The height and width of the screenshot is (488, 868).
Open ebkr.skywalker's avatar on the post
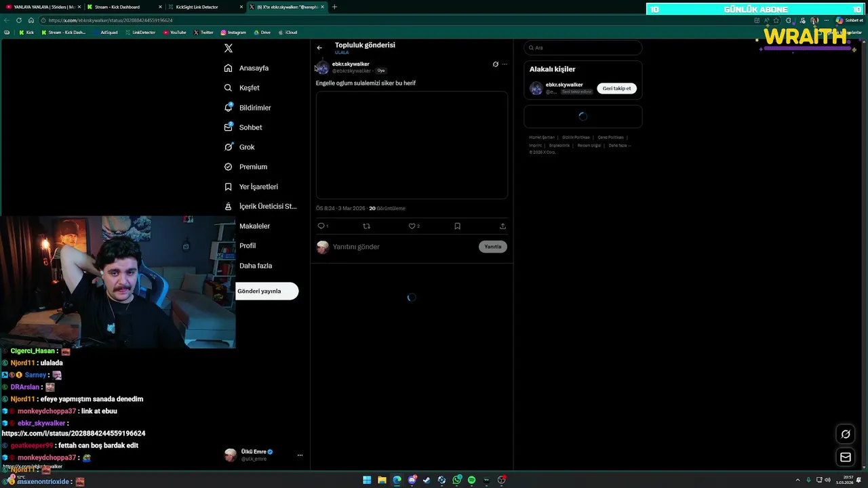(x=323, y=67)
